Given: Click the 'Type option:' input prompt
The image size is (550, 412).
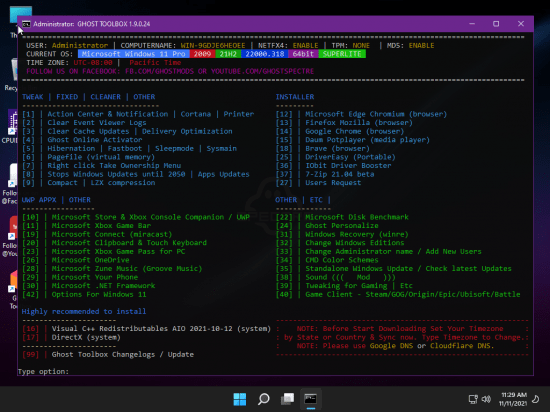Looking at the screenshot, I should (x=43, y=371).
